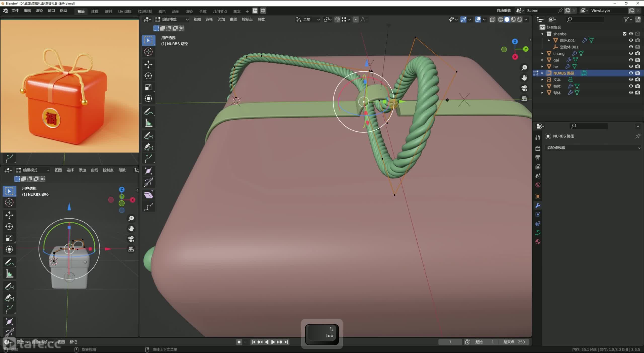
Task: Hide the gai object in viewport
Action: coord(631,60)
